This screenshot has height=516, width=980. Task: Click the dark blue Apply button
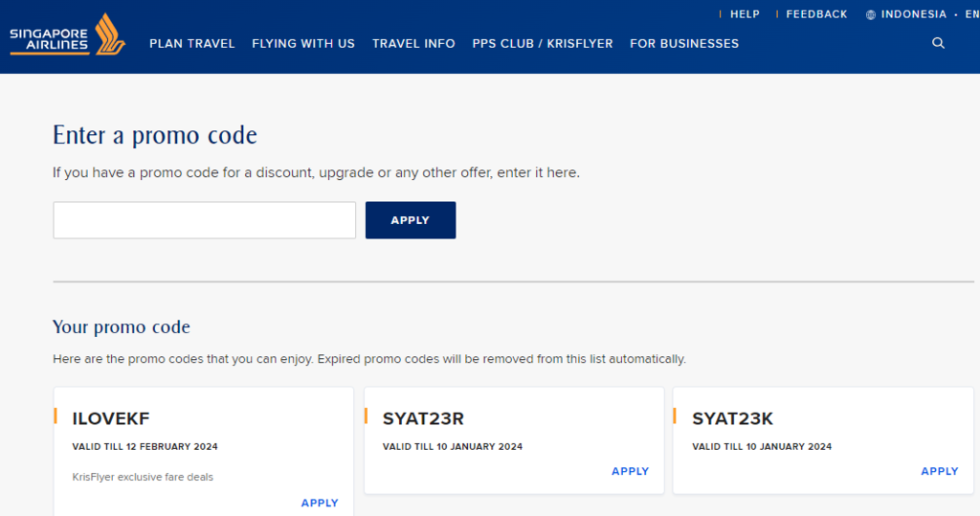(411, 220)
